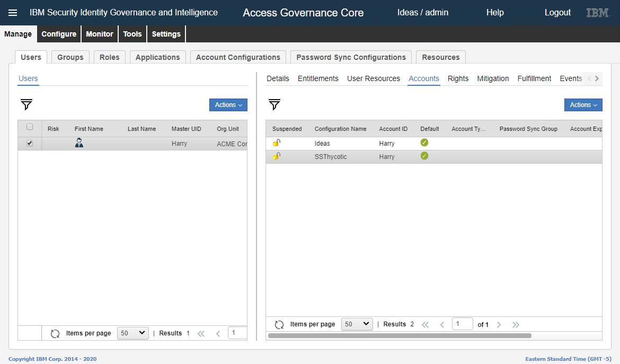Select the Resources tab
This screenshot has width=620, height=364.
[x=441, y=57]
